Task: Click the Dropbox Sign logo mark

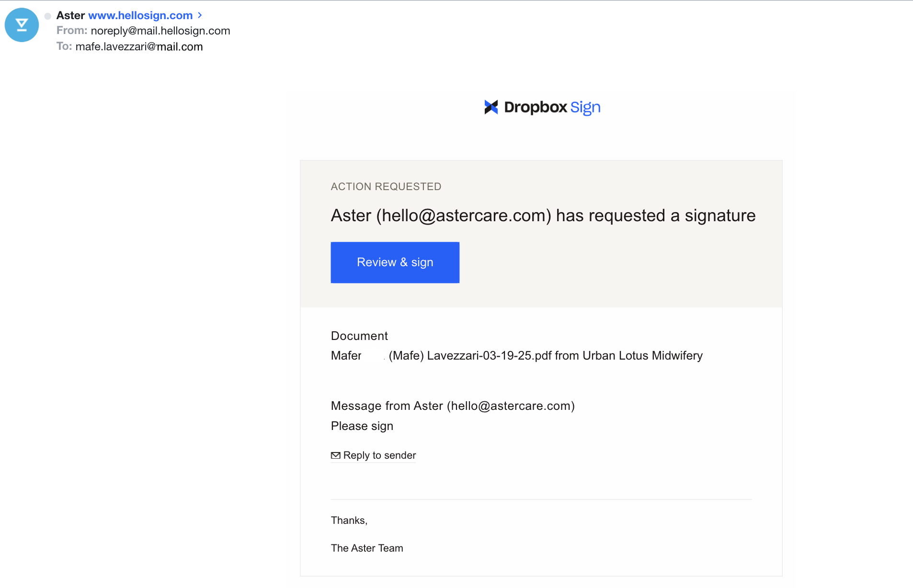Action: (491, 107)
